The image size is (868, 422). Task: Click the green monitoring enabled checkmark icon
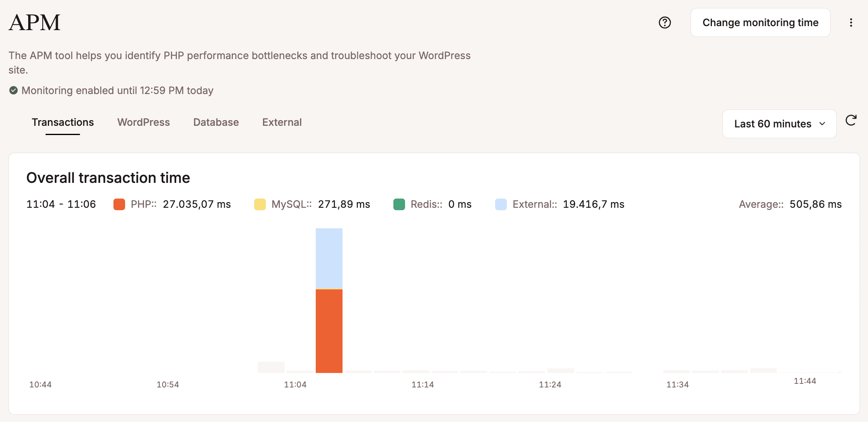13,90
